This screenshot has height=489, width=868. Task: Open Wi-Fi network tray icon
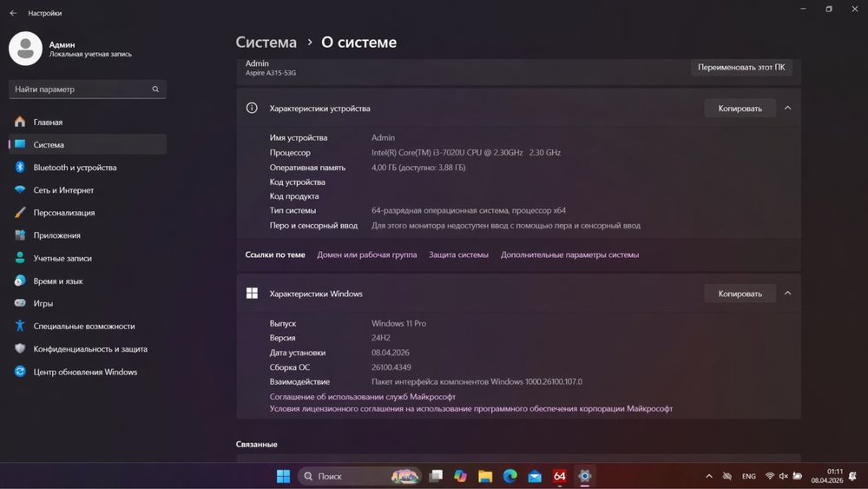pyautogui.click(x=769, y=476)
